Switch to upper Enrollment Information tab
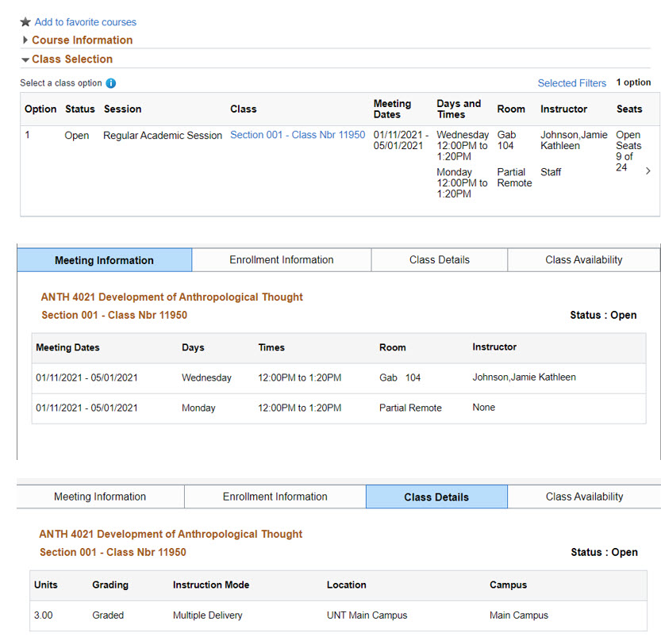Image resolution: width=661 pixels, height=644 pixels. pos(281,260)
